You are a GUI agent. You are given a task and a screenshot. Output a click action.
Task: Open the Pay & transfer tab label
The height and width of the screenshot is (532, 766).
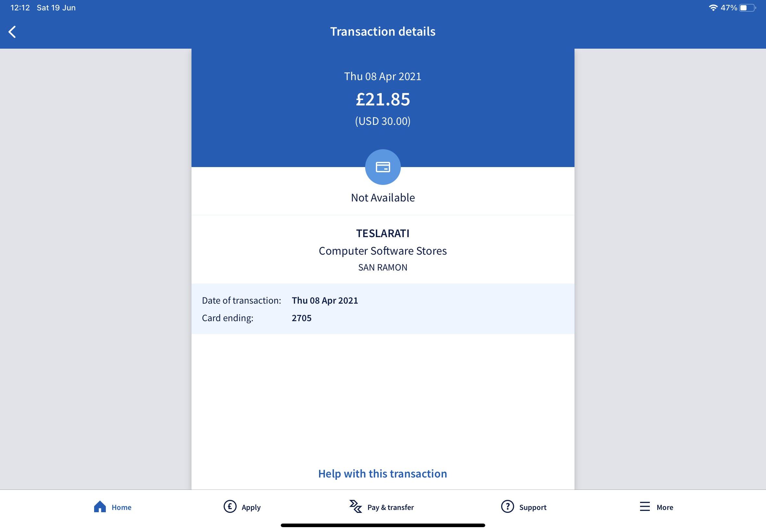point(390,507)
